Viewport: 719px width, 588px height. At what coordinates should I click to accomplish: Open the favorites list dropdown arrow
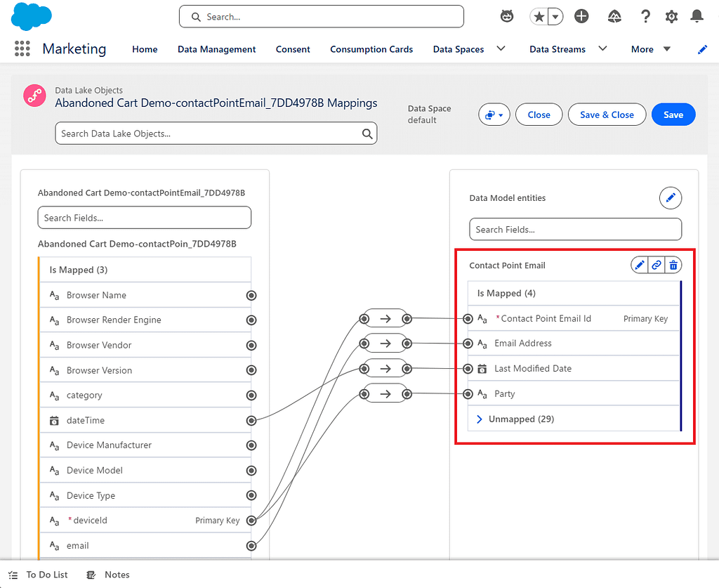(x=555, y=17)
